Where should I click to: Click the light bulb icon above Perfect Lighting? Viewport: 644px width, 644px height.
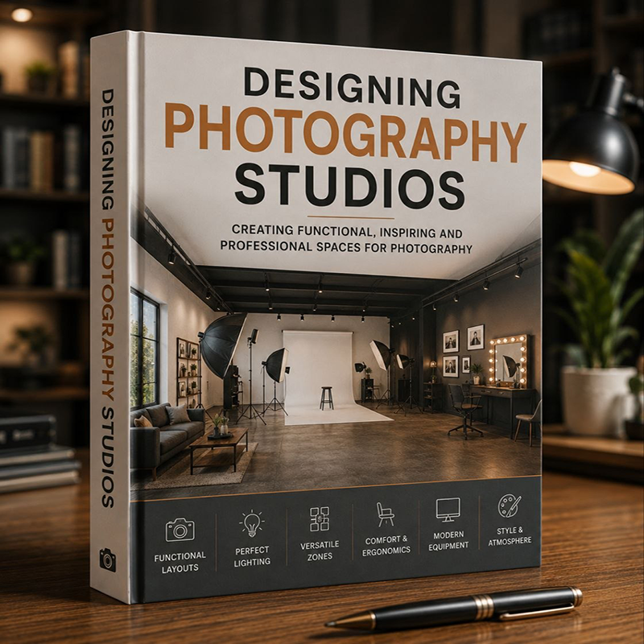pos(251,523)
